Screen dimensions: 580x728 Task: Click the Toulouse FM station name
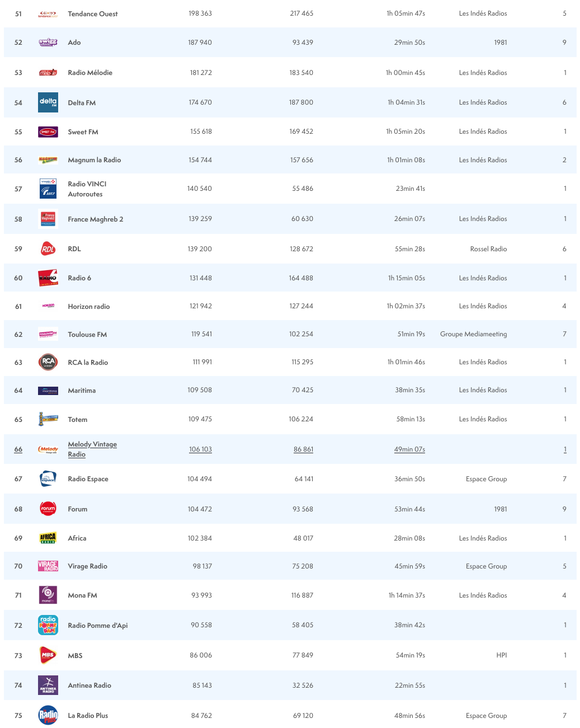click(87, 335)
